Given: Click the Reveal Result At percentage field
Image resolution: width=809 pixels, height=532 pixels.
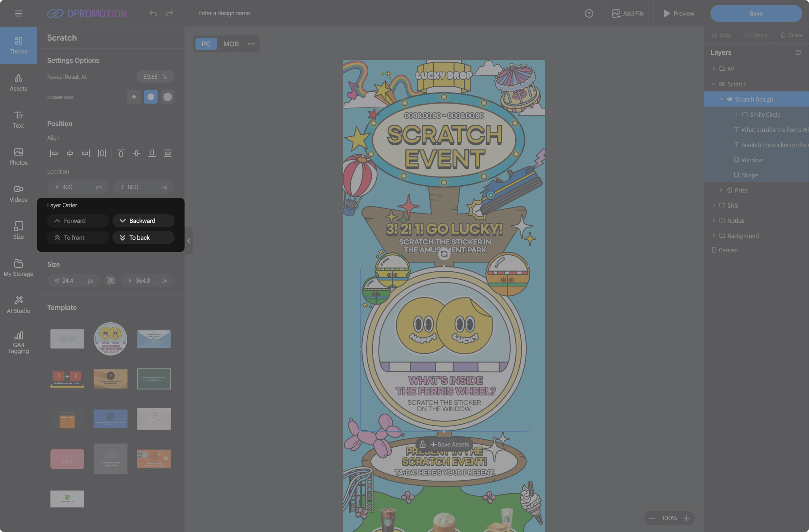Looking at the screenshot, I should [x=155, y=77].
